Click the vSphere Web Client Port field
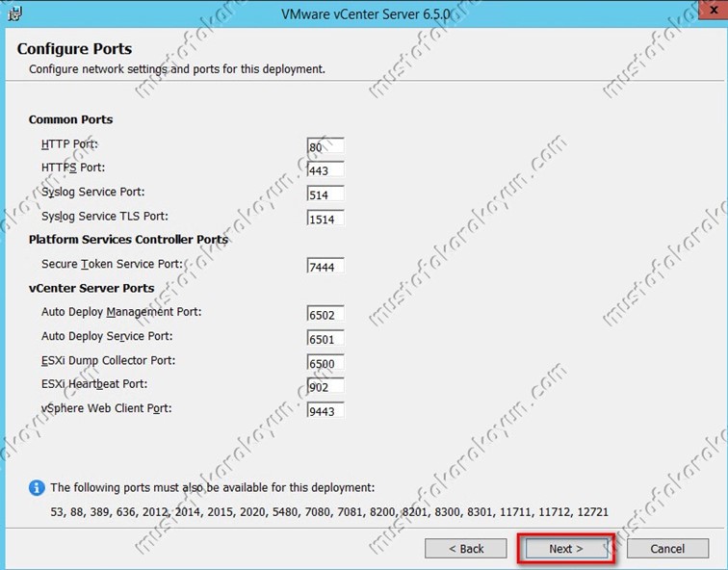728x570 pixels. (x=325, y=411)
